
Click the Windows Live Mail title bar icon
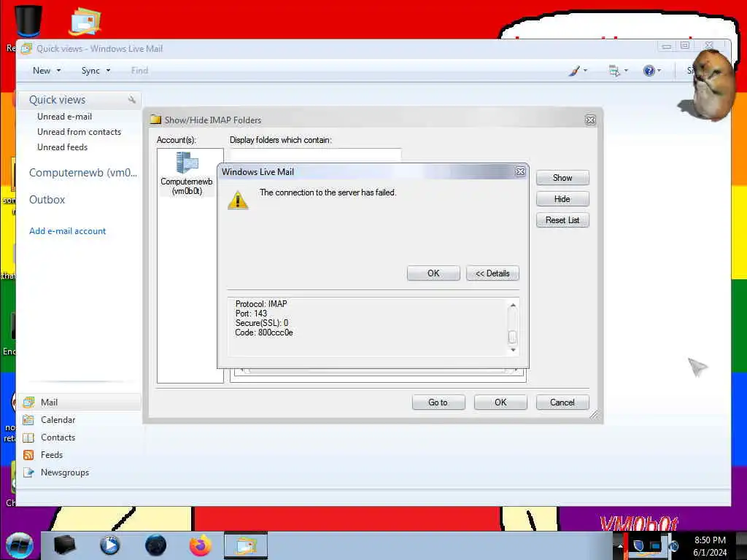26,49
